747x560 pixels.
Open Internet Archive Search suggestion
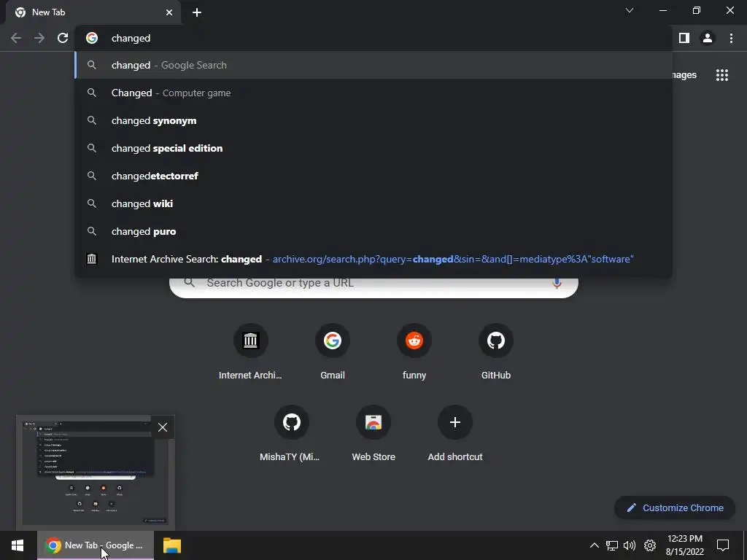[x=373, y=259]
